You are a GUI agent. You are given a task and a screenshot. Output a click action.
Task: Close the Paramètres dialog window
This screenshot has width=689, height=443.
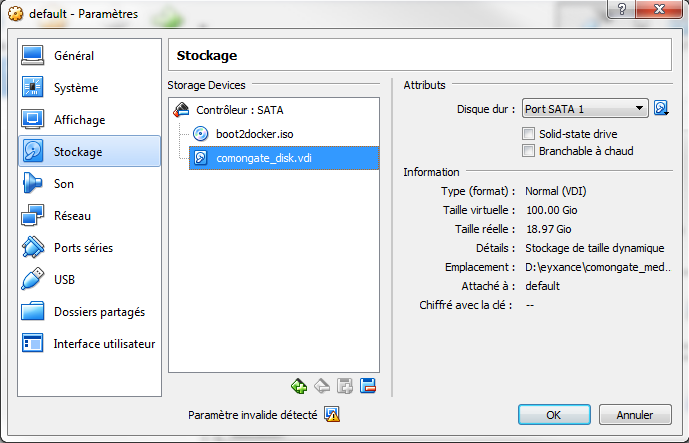(x=659, y=9)
